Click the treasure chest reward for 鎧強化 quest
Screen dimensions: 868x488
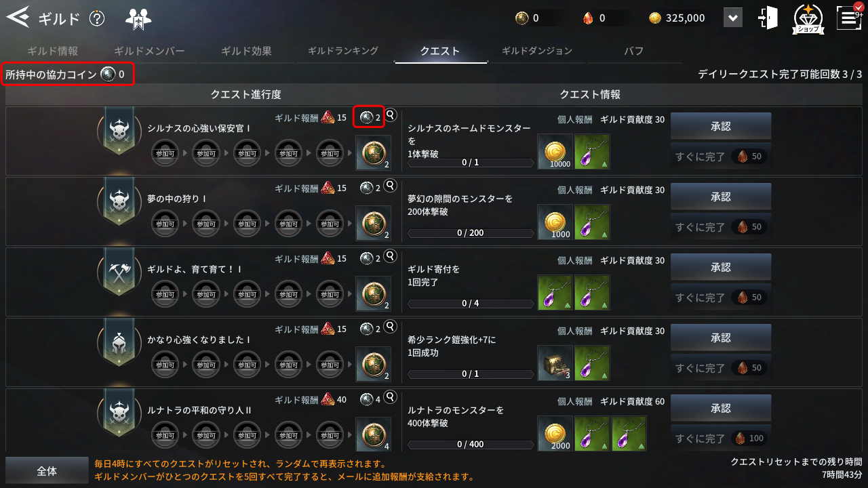pos(555,363)
